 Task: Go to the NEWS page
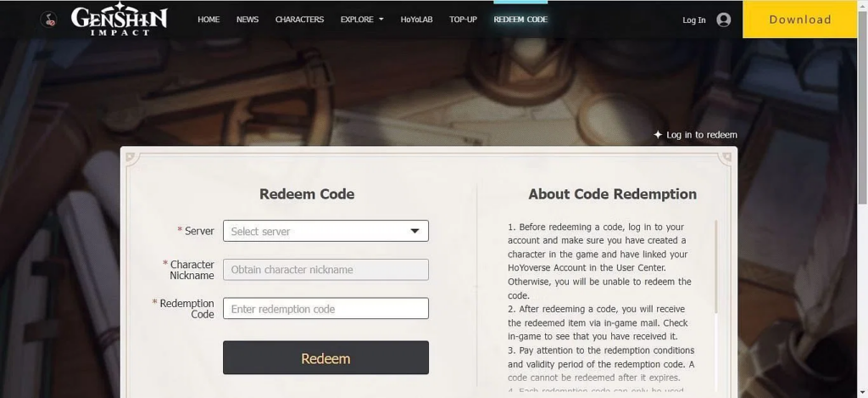click(x=248, y=20)
